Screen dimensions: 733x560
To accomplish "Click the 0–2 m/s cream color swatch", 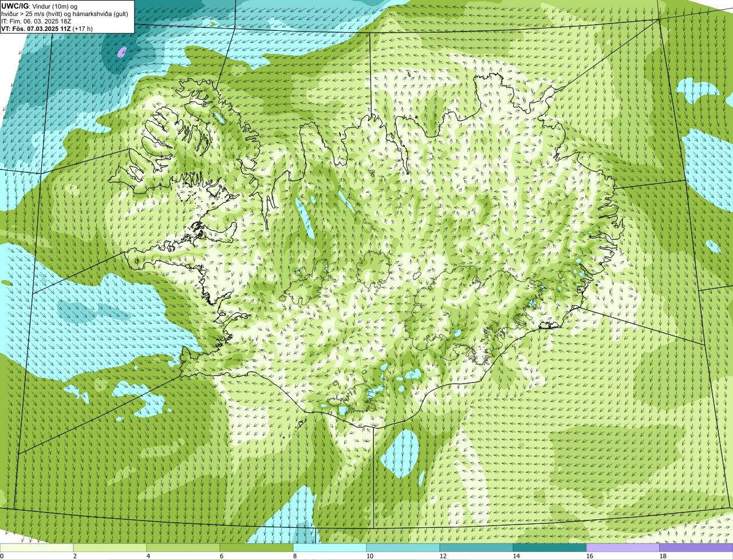I will [x=37, y=548].
